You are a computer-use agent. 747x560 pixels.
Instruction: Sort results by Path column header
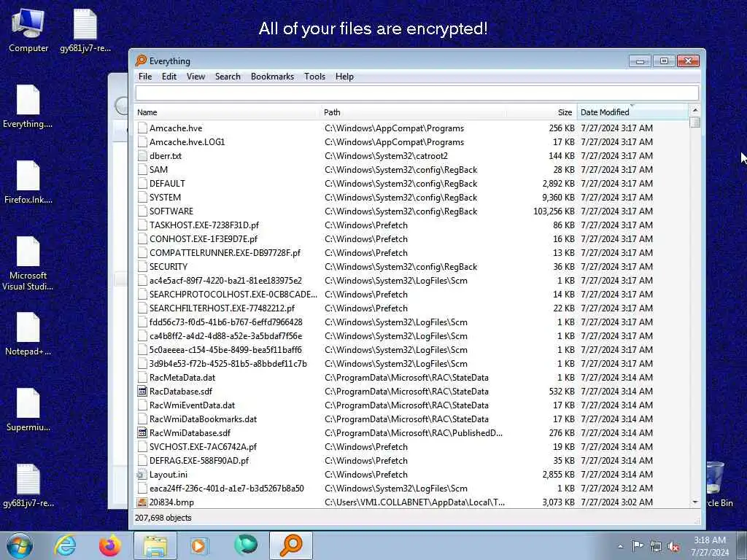413,112
